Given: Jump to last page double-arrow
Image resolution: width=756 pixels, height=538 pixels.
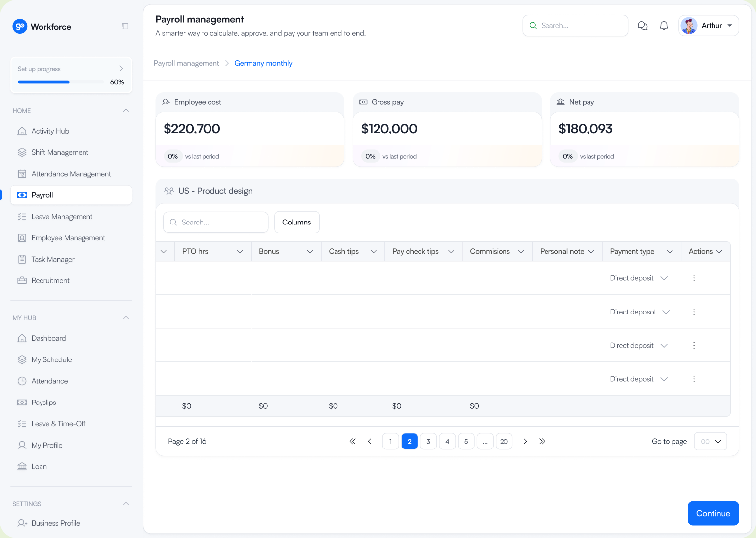Looking at the screenshot, I should point(542,441).
